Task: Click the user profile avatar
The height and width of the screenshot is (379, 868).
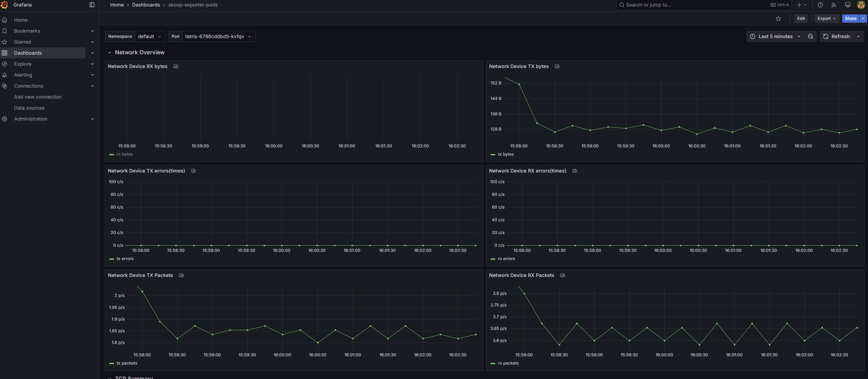Action: (861, 5)
